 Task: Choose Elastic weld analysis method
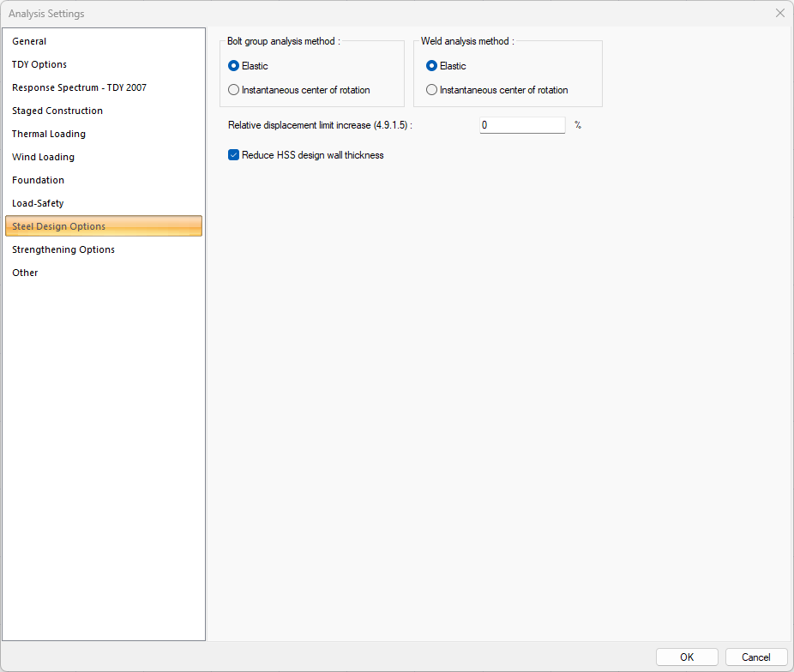(432, 66)
